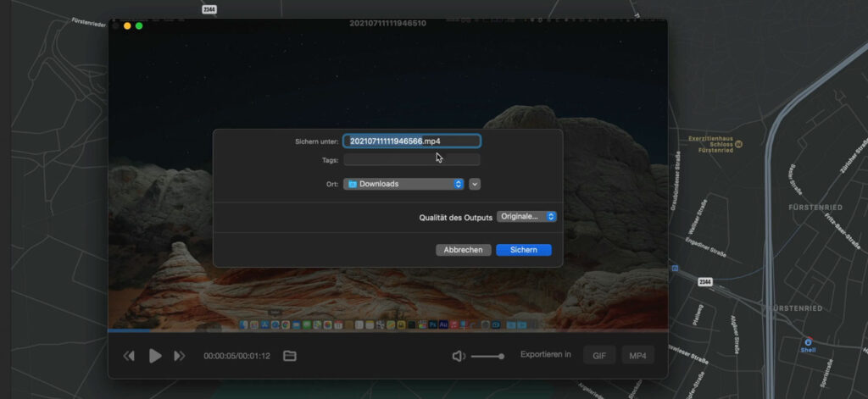This screenshot has width=868, height=399.
Task: Expand the save dialog with the chevron
Action: click(x=475, y=184)
